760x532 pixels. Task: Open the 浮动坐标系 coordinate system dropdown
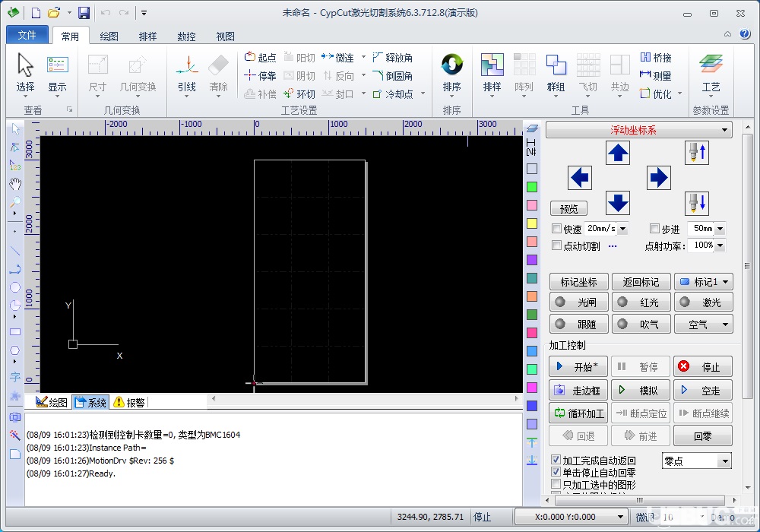coord(638,130)
